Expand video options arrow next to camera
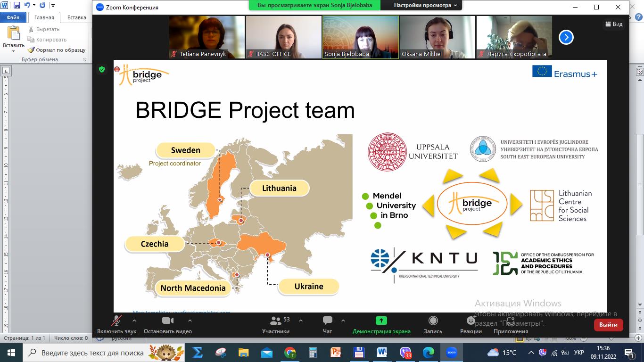The image size is (644, 362). click(190, 321)
